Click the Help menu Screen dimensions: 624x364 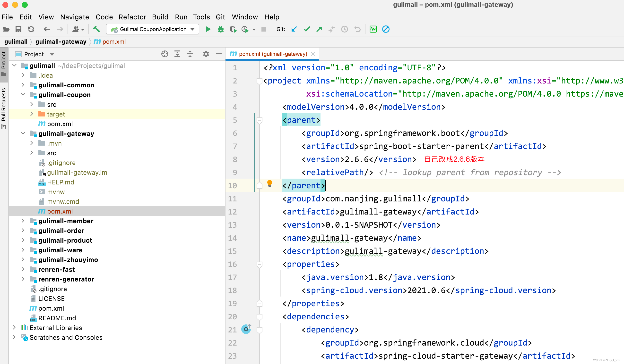tap(272, 17)
